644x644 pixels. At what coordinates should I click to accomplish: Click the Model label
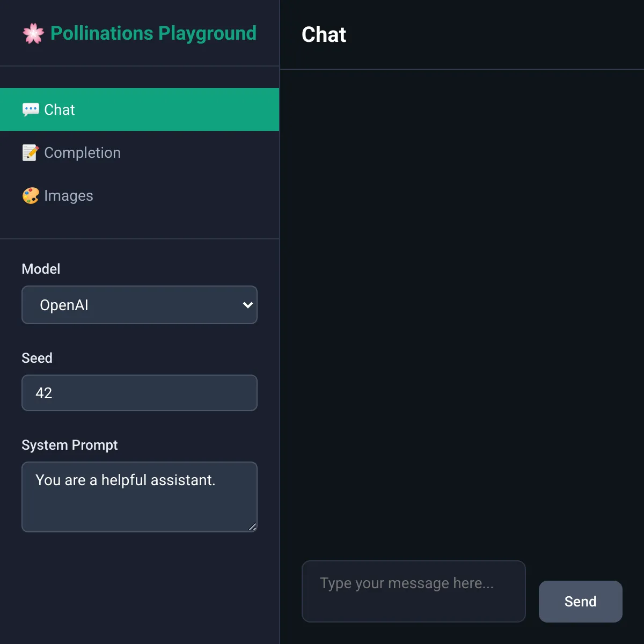tap(41, 269)
